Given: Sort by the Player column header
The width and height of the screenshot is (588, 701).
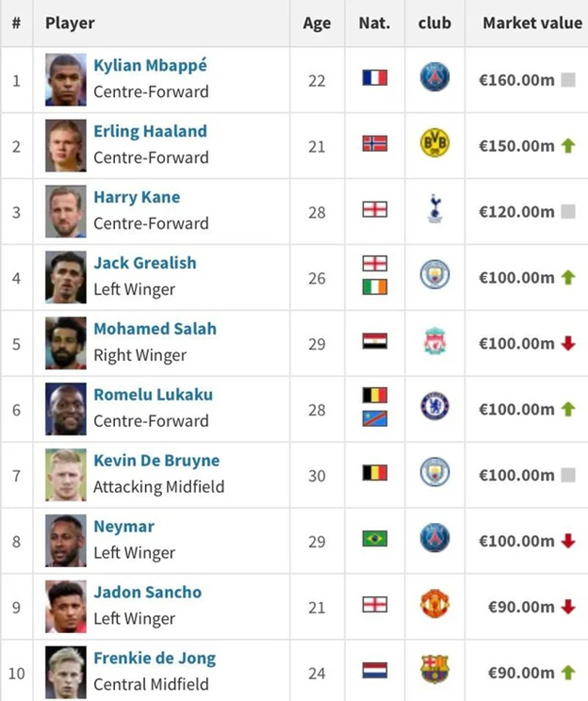Looking at the screenshot, I should click(70, 23).
